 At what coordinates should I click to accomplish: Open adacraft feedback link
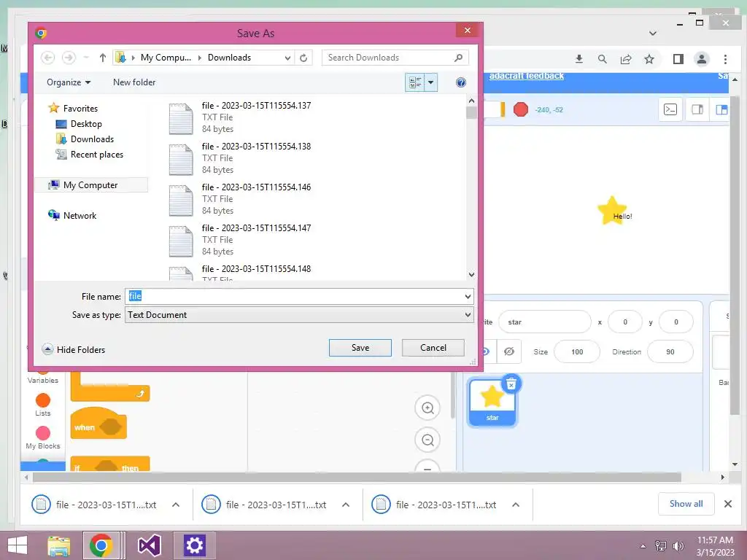[x=527, y=76]
